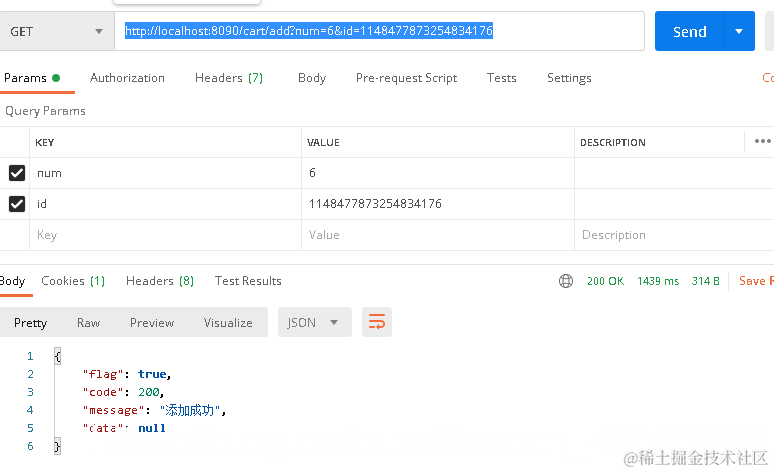Click the num key cell

pos(165,173)
